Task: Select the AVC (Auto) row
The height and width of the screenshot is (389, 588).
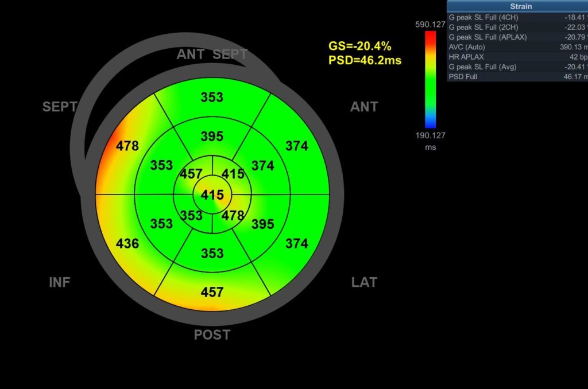Action: [517, 47]
